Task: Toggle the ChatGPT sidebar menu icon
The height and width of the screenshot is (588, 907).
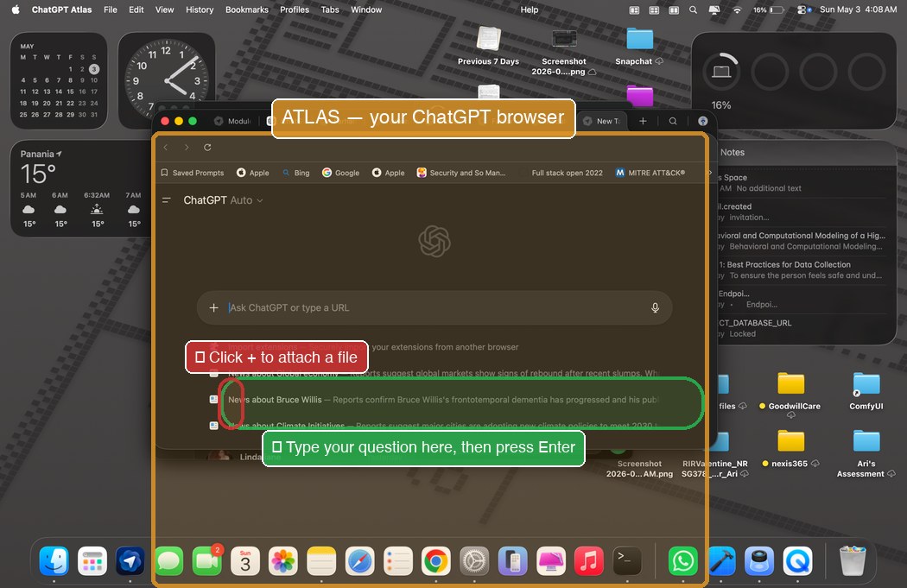Action: pos(167,200)
